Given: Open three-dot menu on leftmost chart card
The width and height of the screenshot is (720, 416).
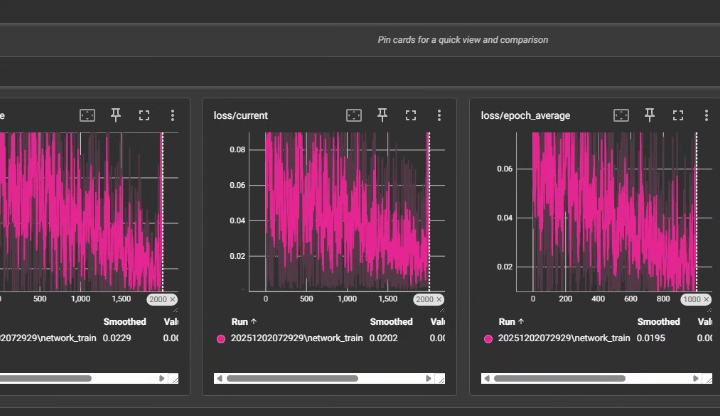Looking at the screenshot, I should point(172,116).
